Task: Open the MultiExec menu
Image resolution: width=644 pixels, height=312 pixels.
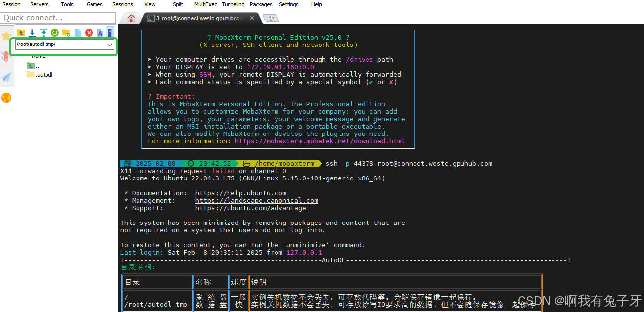Action: click(x=205, y=4)
